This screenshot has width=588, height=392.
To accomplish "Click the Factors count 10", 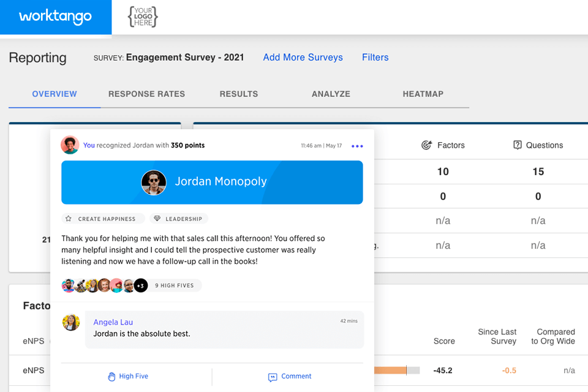I will click(x=443, y=171).
